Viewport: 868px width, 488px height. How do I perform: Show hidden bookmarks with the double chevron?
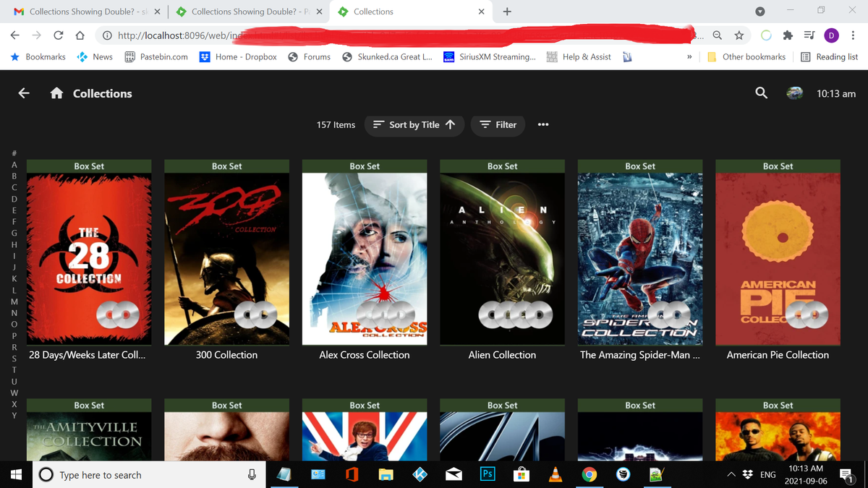(690, 57)
